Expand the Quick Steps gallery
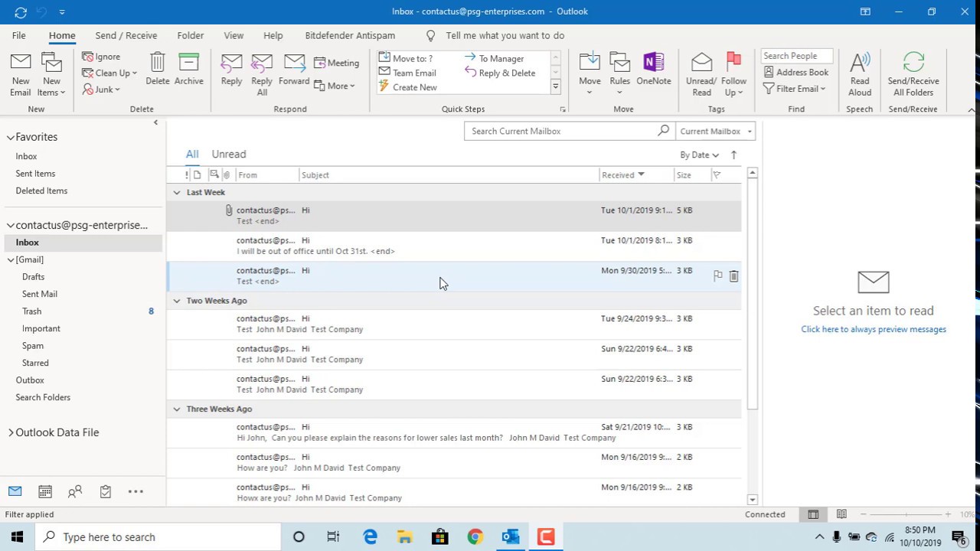Image resolution: width=980 pixels, height=551 pixels. point(556,87)
